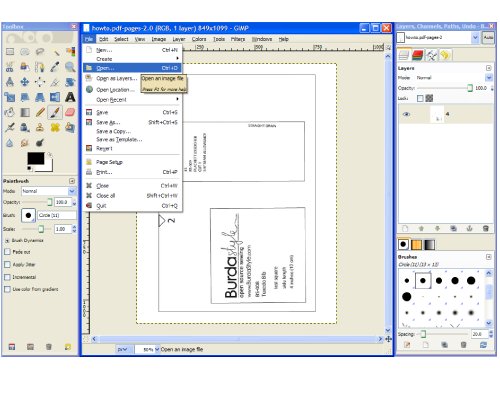
Task: Open the layer Mode dropdown in Layers panel
Action: (x=454, y=78)
